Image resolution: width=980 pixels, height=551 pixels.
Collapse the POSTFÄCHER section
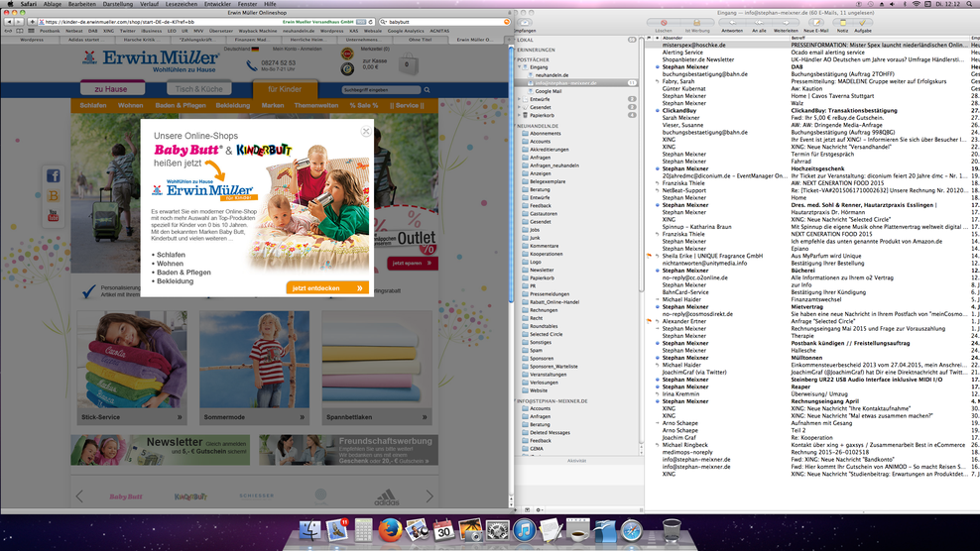click(x=516, y=59)
